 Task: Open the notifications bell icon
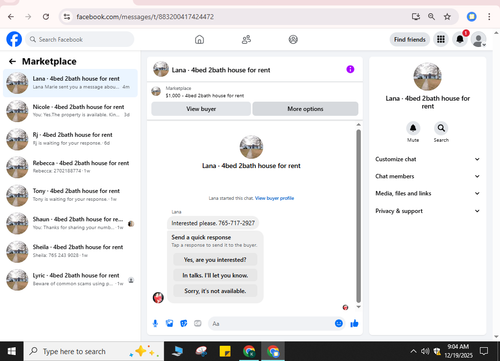pyautogui.click(x=460, y=39)
